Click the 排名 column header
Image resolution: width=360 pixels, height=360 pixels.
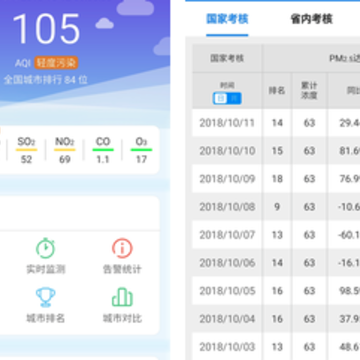coord(277,90)
